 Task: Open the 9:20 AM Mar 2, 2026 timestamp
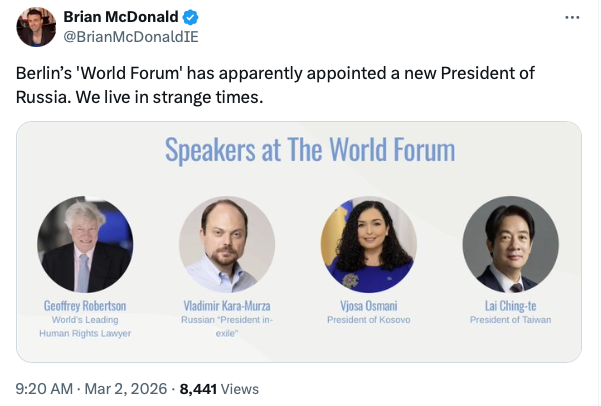click(93, 388)
